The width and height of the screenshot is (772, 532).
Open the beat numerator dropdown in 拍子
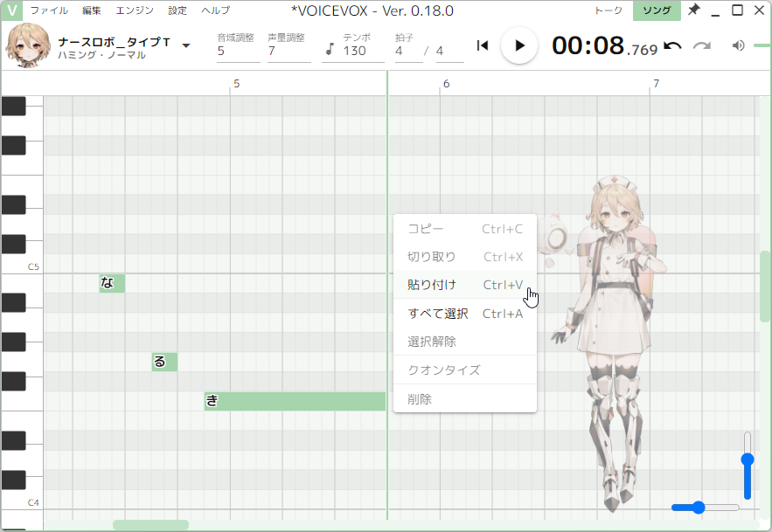click(400, 52)
